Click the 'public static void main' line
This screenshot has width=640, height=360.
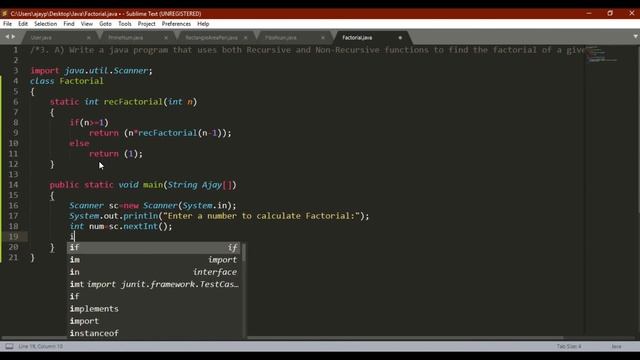pyautogui.click(x=143, y=184)
